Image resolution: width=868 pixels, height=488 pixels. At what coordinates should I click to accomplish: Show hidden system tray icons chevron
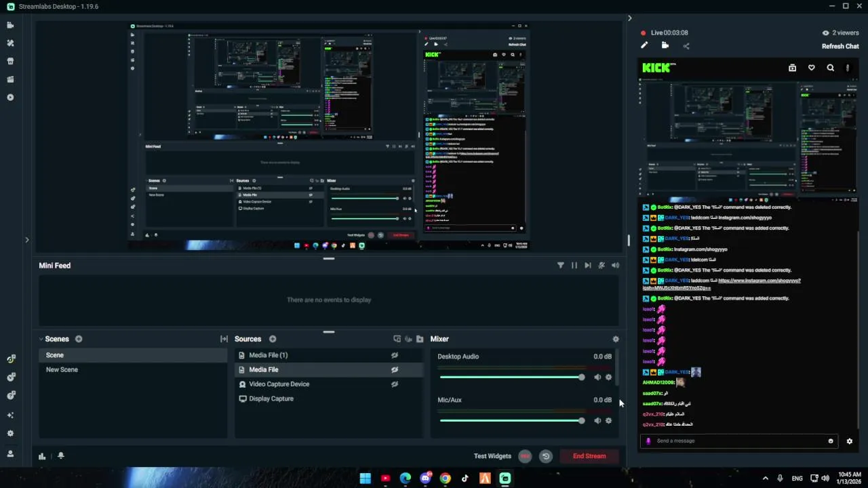click(766, 479)
